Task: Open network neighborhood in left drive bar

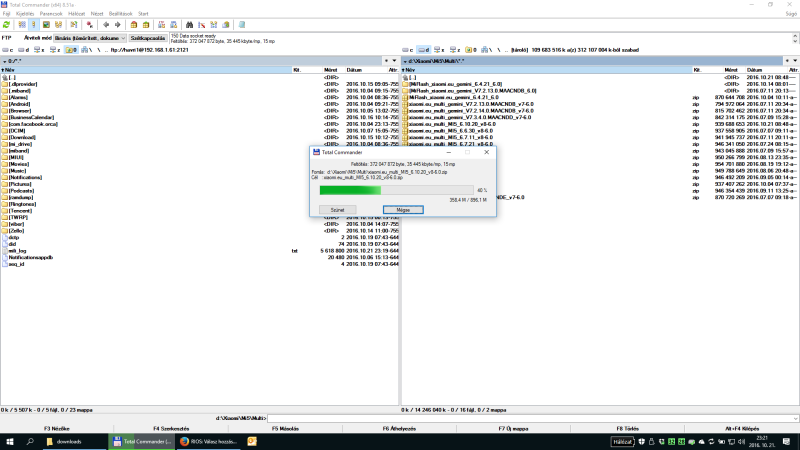Action: (x=87, y=50)
